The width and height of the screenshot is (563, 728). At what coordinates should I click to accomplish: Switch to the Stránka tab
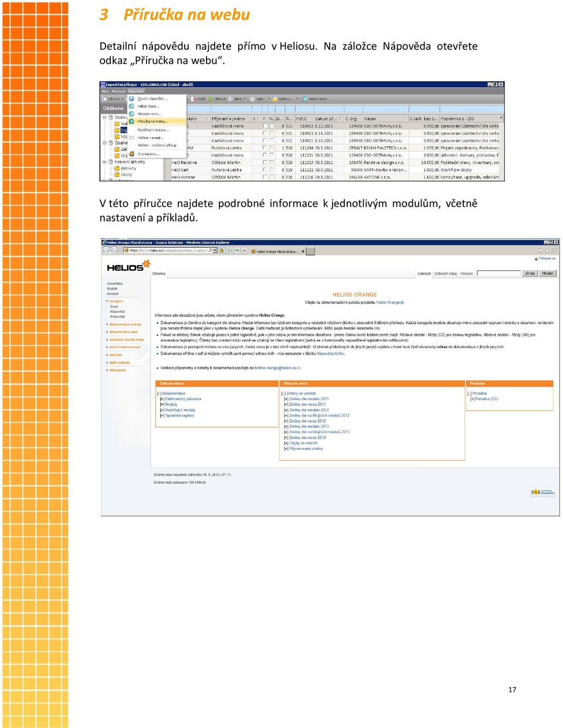click(x=159, y=274)
